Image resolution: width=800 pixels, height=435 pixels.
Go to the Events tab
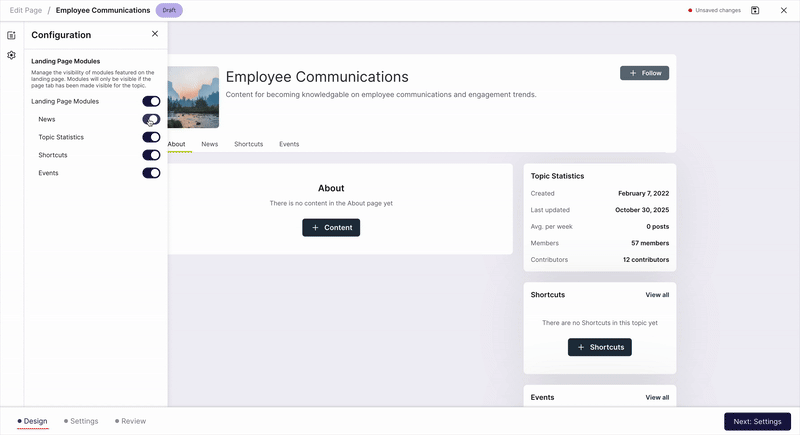pyautogui.click(x=289, y=144)
